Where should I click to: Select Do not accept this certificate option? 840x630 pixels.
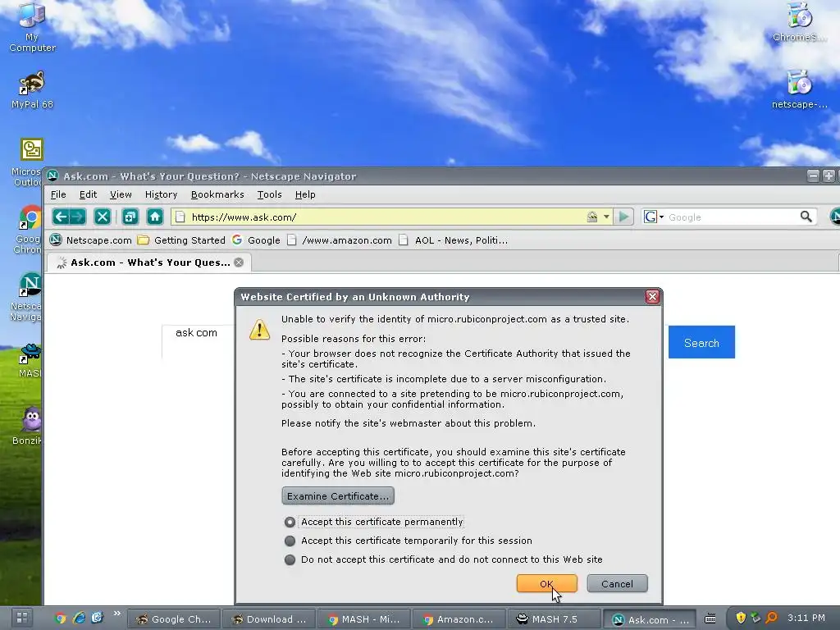pyautogui.click(x=444, y=559)
